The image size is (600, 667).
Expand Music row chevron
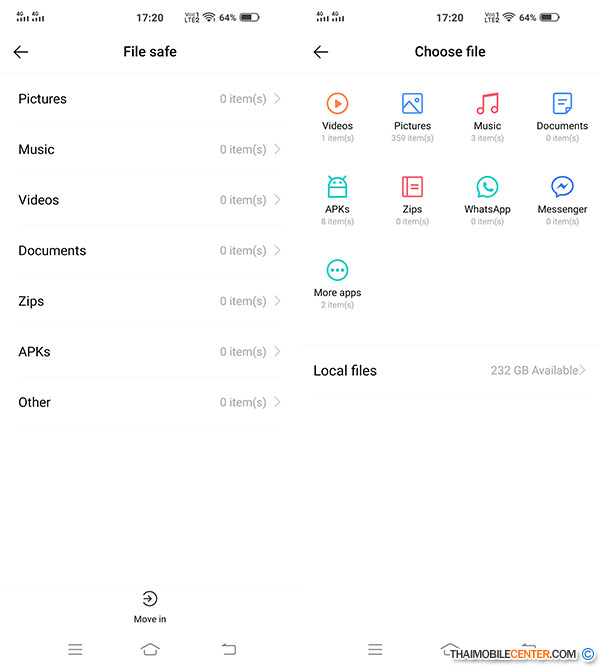[277, 149]
